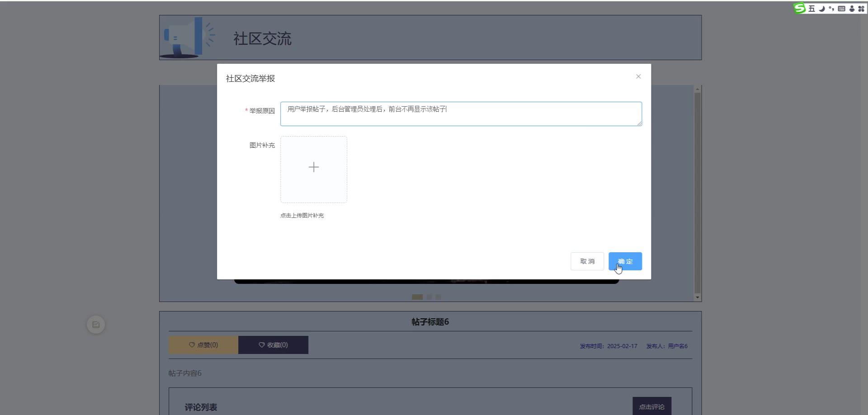The height and width of the screenshot is (415, 868).
Task: Click the 收藏(0) favorite heart button
Action: coord(273,345)
